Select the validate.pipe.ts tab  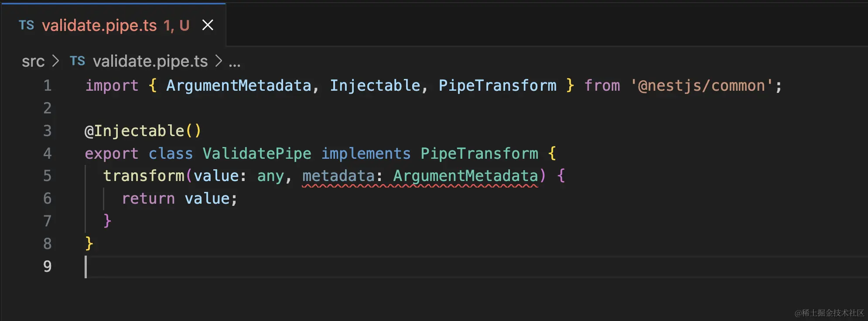tap(99, 25)
